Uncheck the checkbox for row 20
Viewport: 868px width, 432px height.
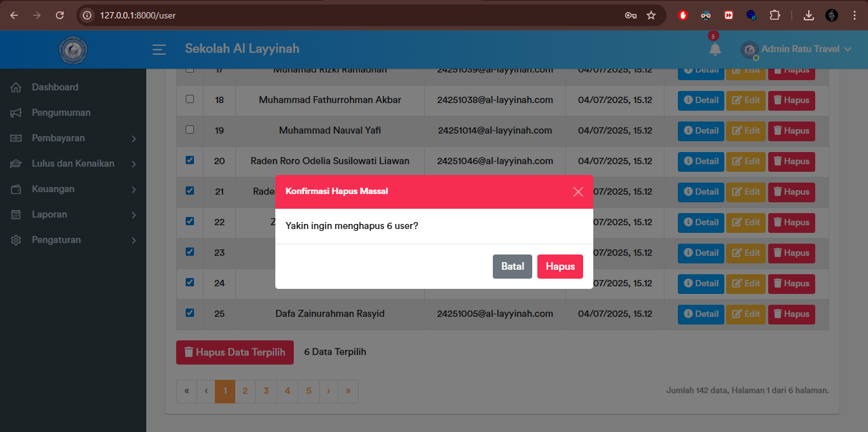pos(189,160)
